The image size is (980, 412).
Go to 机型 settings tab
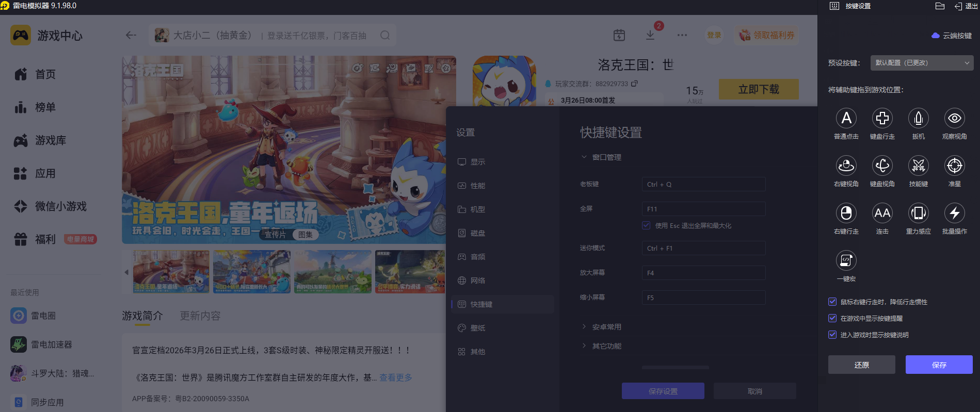[x=503, y=209]
